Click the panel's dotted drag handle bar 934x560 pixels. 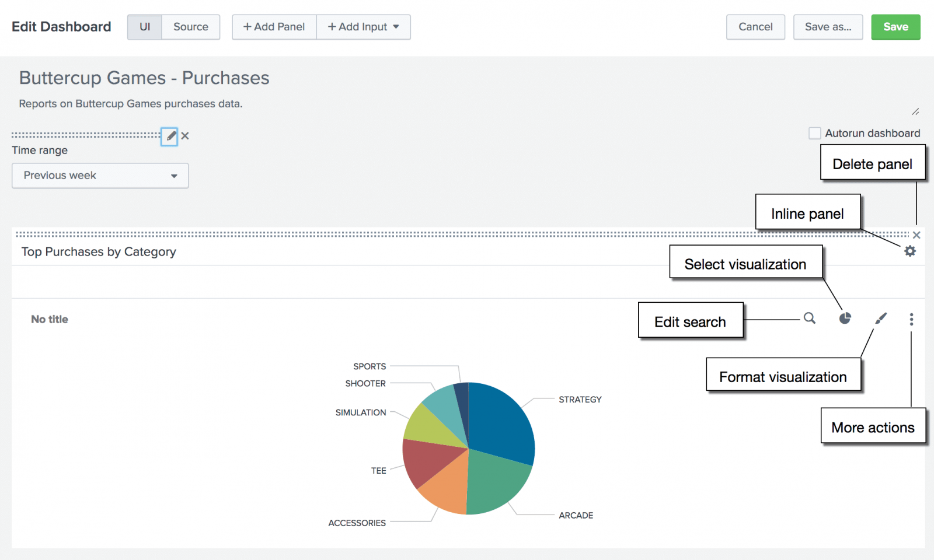pyautogui.click(x=462, y=235)
